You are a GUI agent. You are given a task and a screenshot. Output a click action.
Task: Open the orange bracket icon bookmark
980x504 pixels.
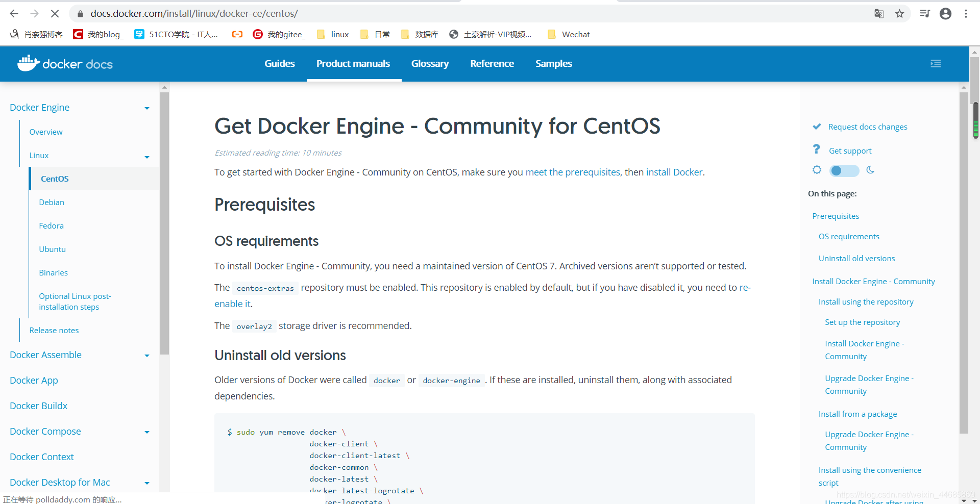click(x=237, y=34)
